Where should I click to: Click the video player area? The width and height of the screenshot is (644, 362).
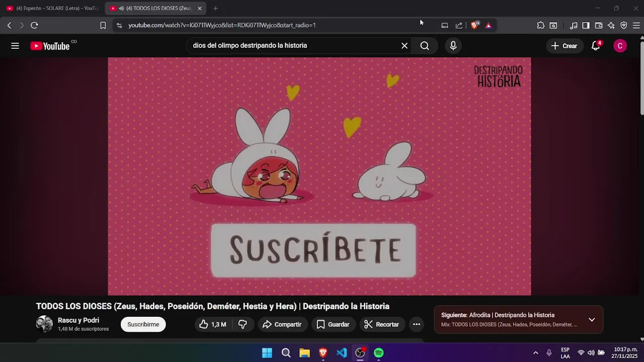pos(319,176)
